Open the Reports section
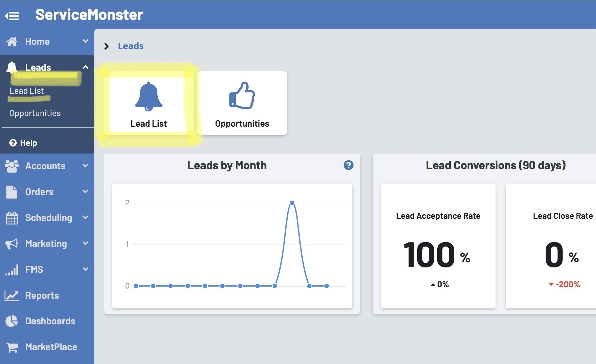This screenshot has width=596, height=364. 42,296
